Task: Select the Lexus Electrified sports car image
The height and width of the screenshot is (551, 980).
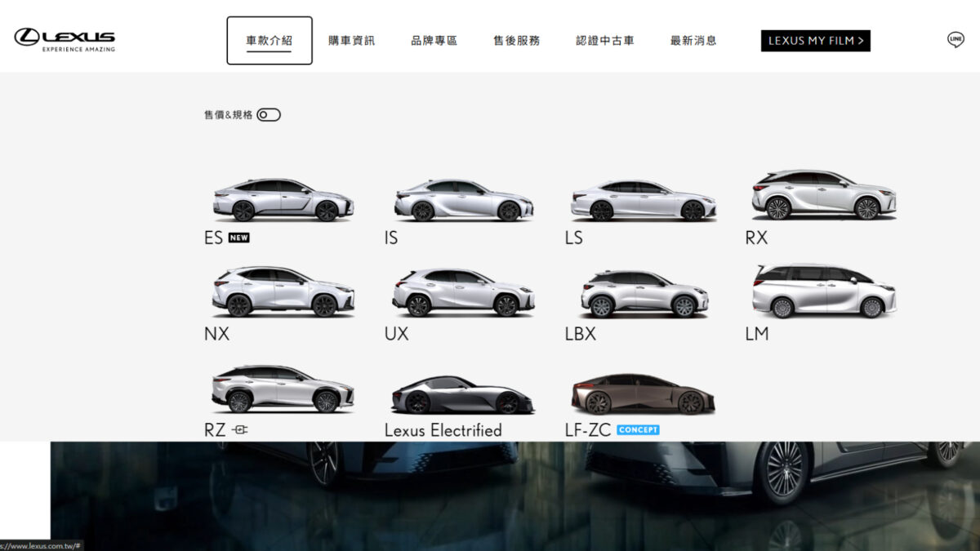Action: [x=463, y=394]
